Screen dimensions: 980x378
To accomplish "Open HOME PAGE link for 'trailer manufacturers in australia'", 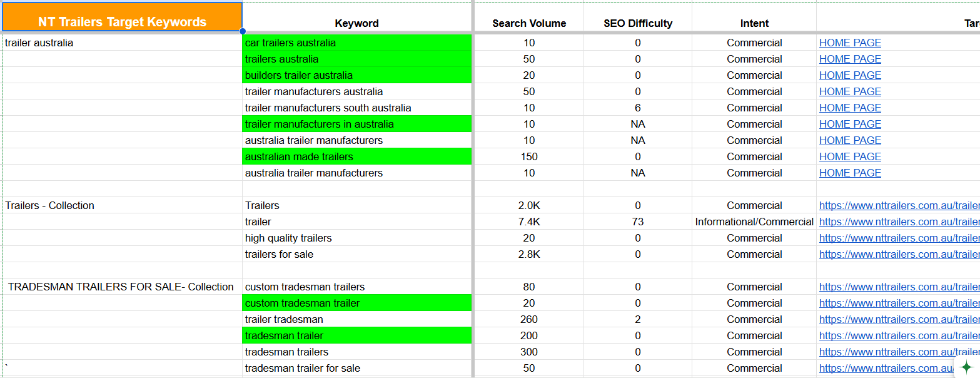I will click(850, 124).
